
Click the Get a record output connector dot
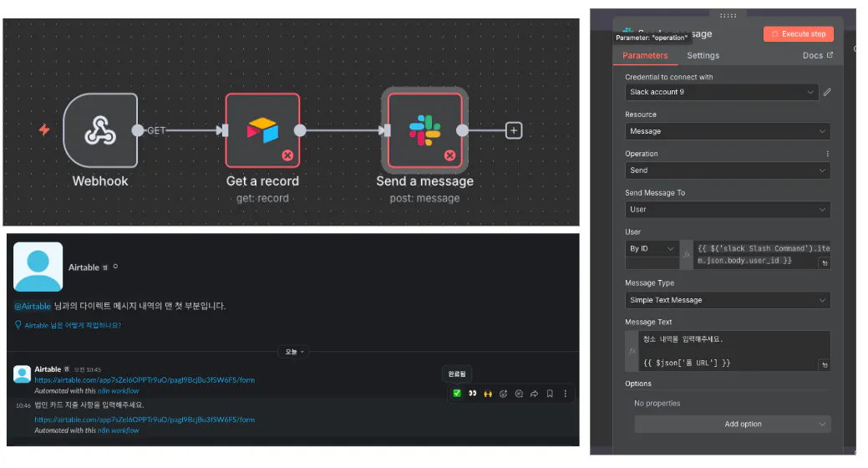(x=300, y=130)
